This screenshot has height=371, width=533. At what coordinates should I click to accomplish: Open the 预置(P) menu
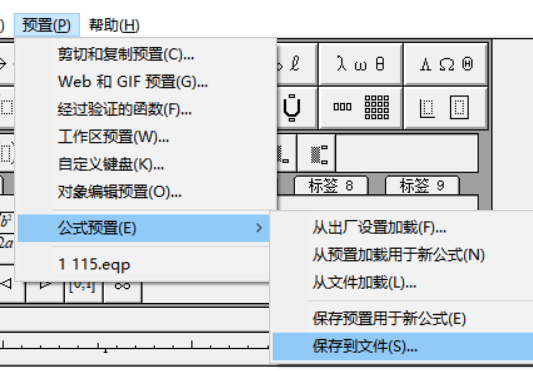tap(47, 25)
